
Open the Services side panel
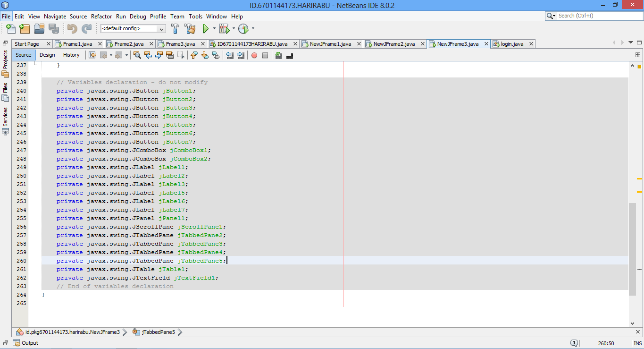click(x=5, y=121)
